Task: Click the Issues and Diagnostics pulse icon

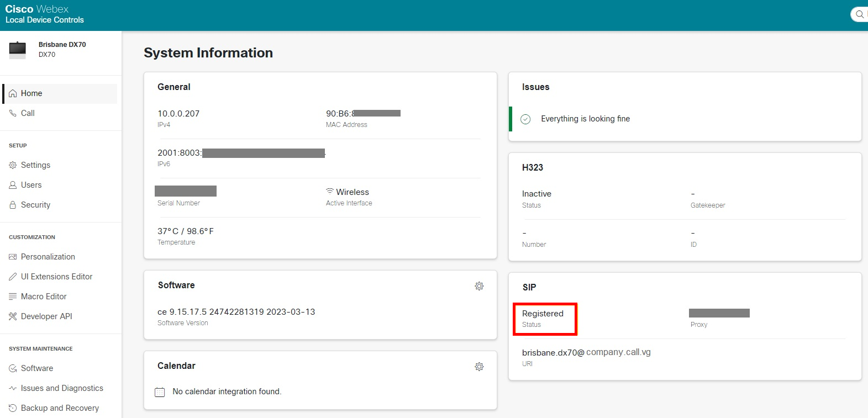Action: pos(13,388)
